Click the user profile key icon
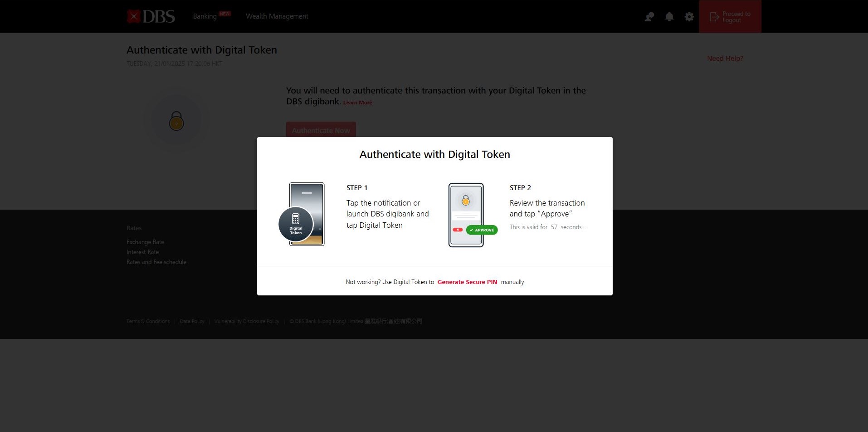868x432 pixels. (649, 17)
